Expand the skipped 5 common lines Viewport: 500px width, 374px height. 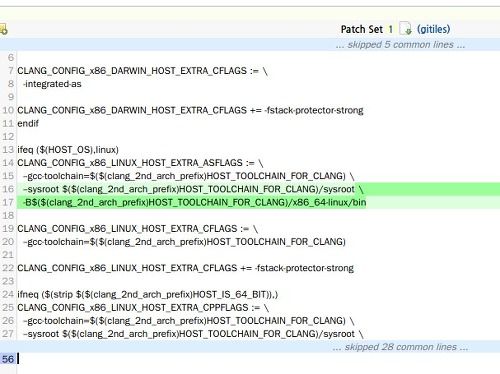click(400, 45)
